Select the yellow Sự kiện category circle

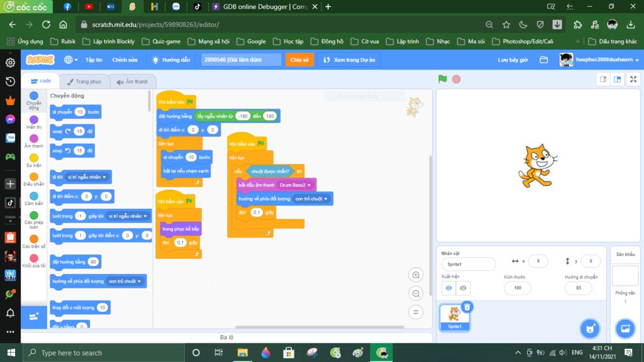click(34, 158)
